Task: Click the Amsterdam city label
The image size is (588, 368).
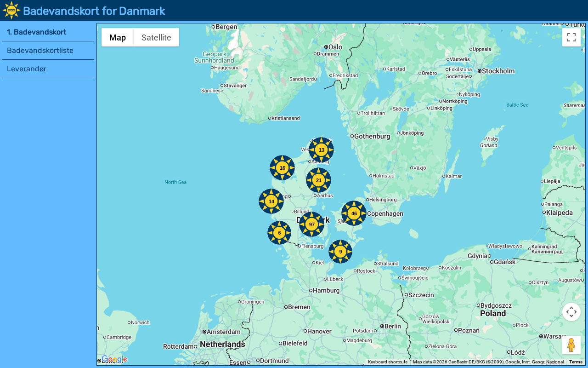Action: tap(224, 332)
